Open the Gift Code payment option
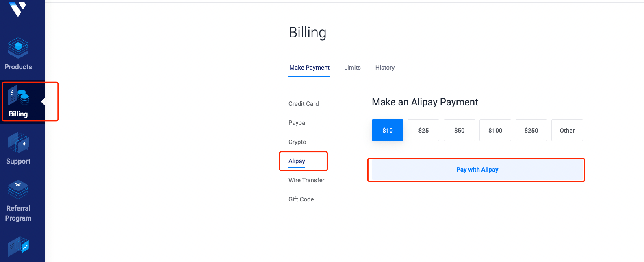 [301, 199]
